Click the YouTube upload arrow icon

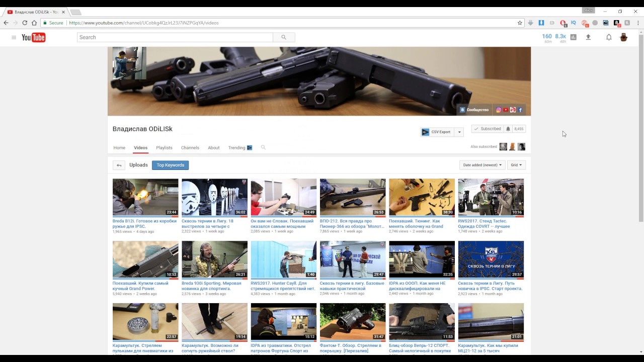(x=588, y=37)
